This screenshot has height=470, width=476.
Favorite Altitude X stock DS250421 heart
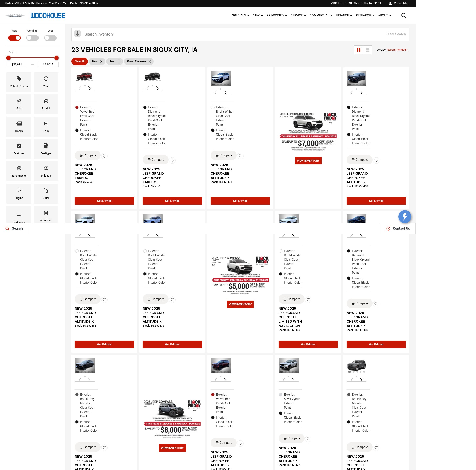point(240,156)
